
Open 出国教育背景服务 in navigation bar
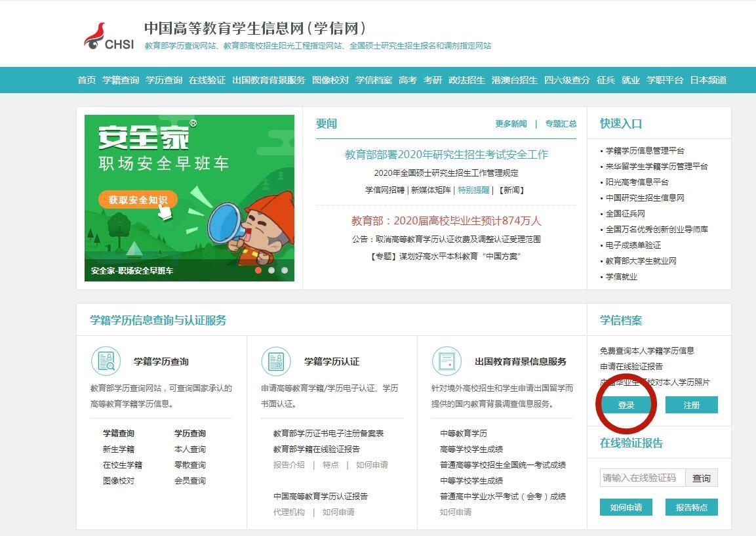coord(269,80)
